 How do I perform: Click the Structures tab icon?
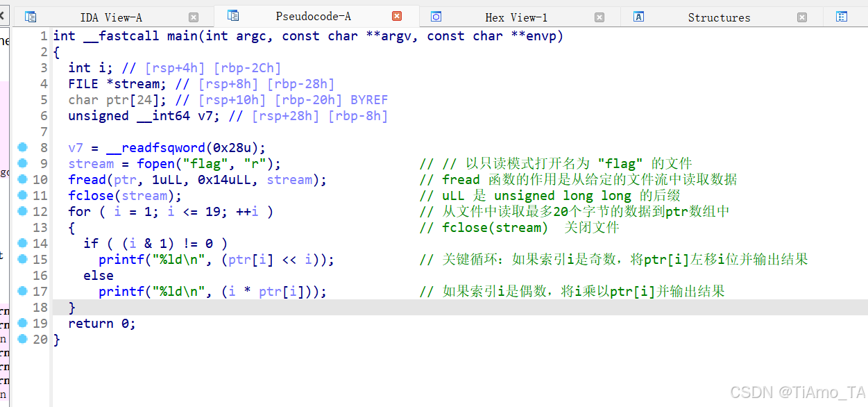coord(639,17)
